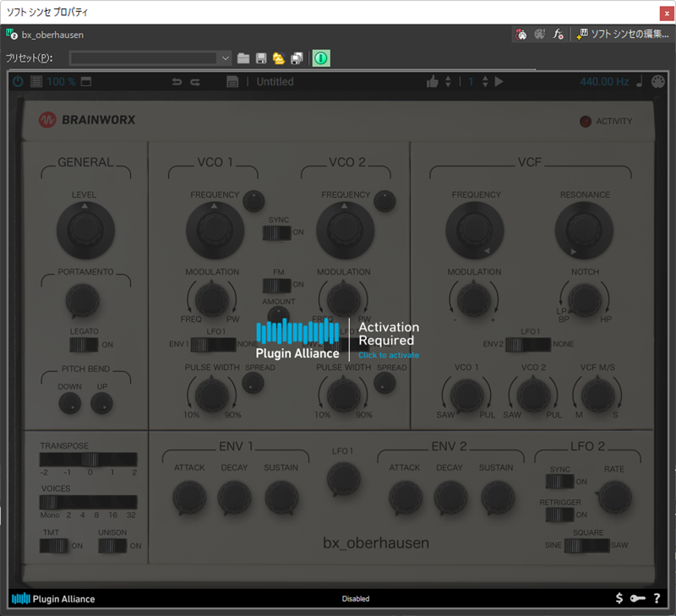The image size is (676, 616).
Task: Click the note icon next to tuning
Action: [x=640, y=81]
